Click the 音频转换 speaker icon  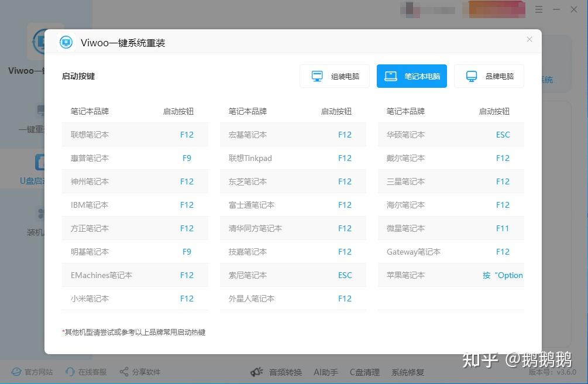257,372
